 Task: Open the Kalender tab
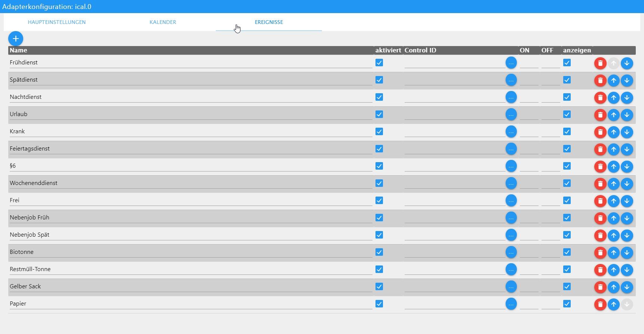163,22
